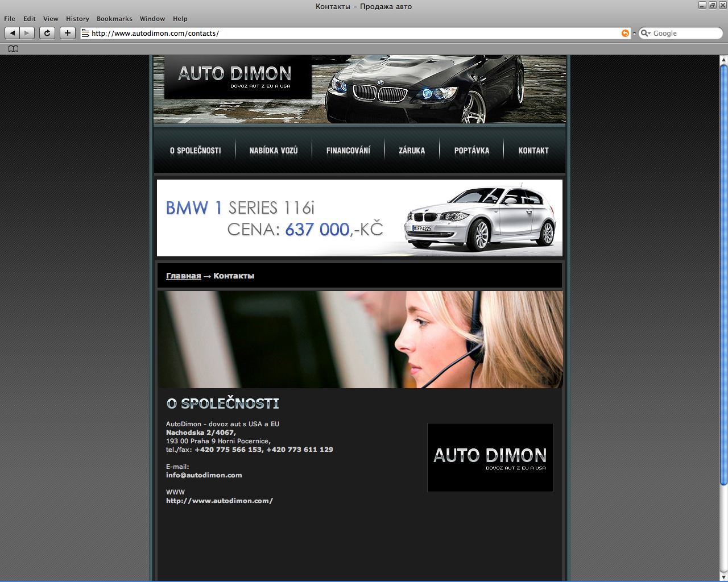Open the bookmarks book icon
The image size is (728, 582).
14,49
